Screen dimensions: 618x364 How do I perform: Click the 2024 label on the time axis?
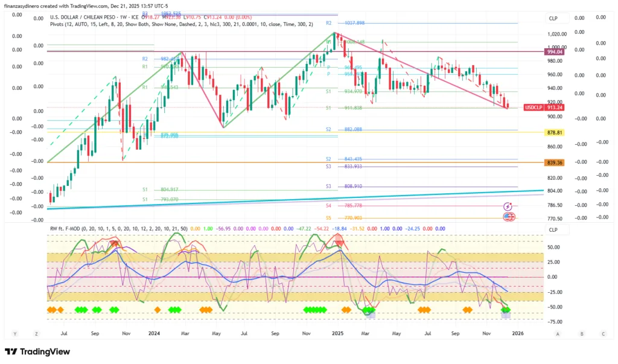154,333
